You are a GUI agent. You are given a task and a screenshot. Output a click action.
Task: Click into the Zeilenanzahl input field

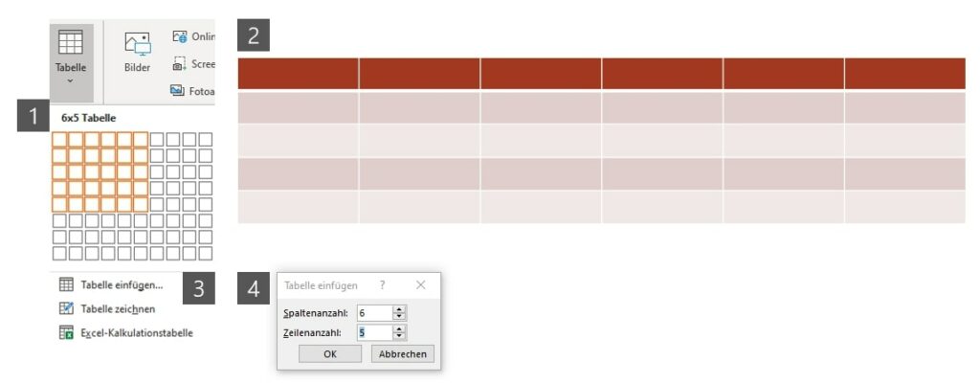375,332
